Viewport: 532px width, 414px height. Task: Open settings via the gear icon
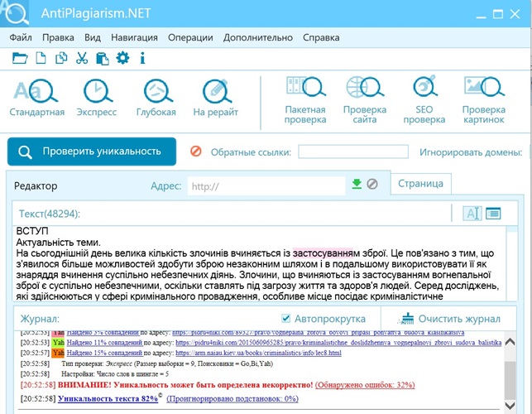[x=122, y=58]
